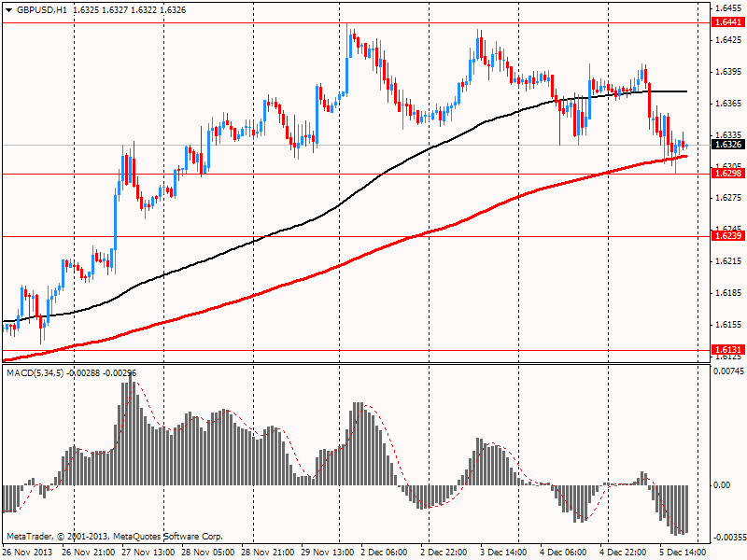Click the 26 Nov 21:00 time label

[89, 553]
